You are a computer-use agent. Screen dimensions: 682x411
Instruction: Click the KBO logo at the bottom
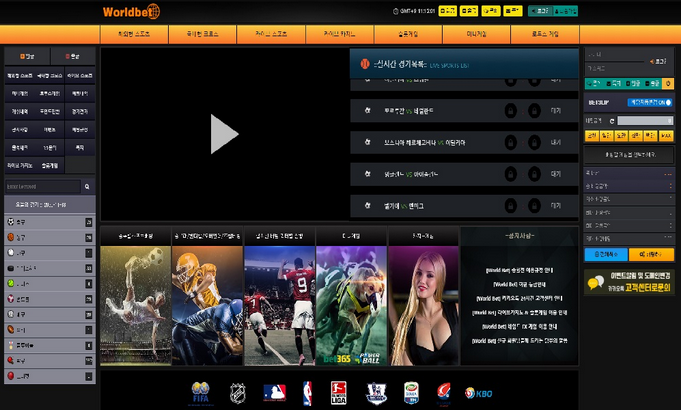(x=478, y=393)
